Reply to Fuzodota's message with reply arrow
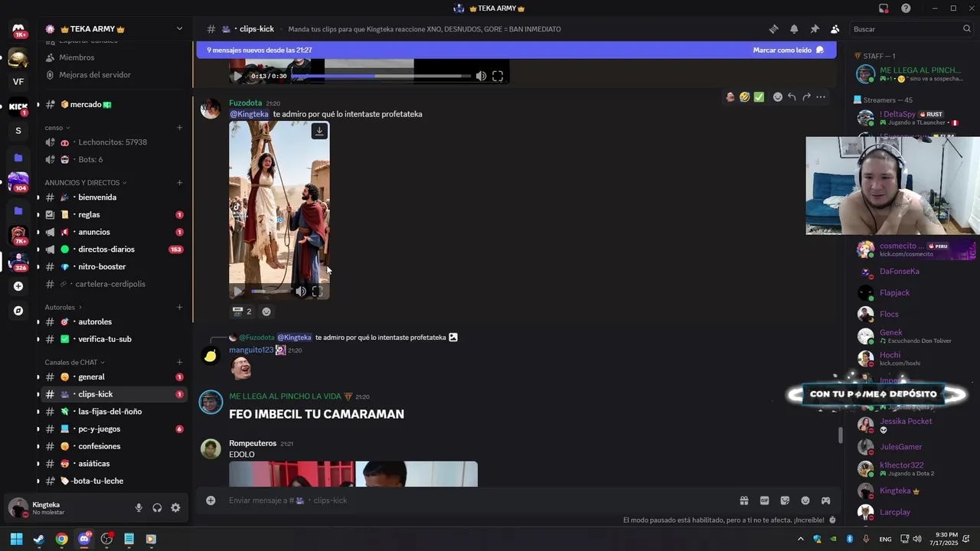980x551 pixels. pos(792,97)
